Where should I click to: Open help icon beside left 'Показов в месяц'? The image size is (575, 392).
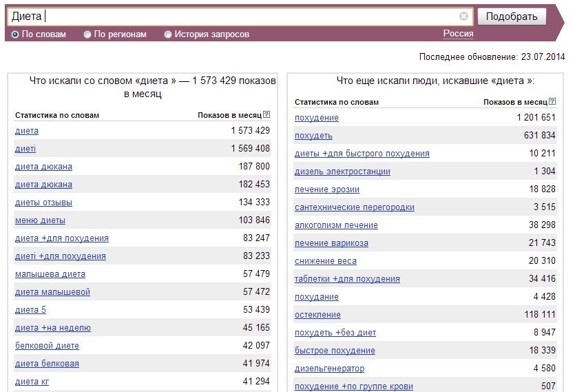coord(266,114)
